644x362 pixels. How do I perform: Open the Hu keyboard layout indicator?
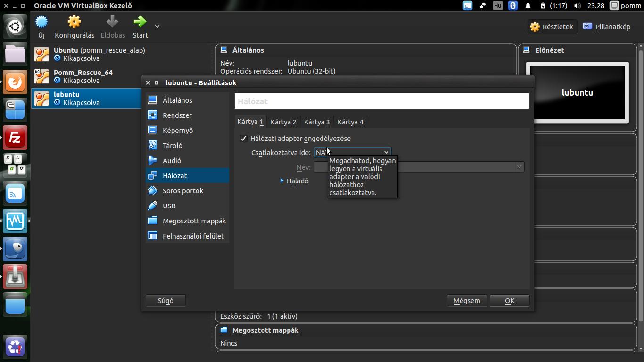coord(497,6)
